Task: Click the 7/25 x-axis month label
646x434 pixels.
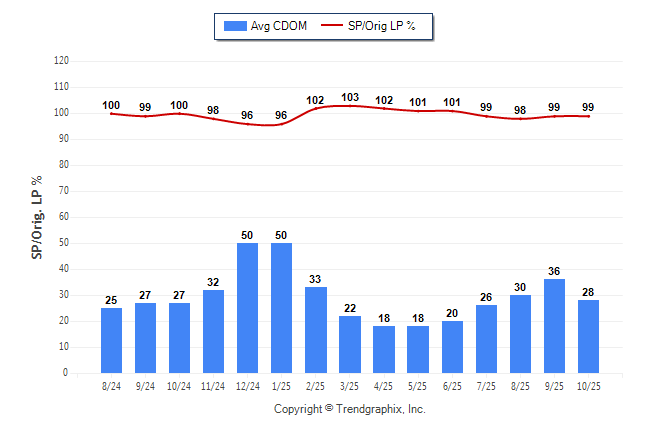Action: [486, 384]
